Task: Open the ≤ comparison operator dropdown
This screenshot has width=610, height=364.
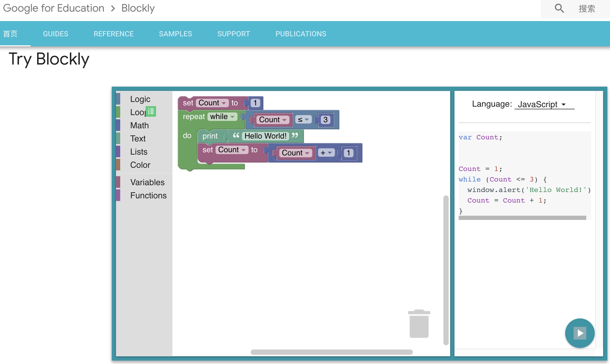Action: (x=303, y=120)
